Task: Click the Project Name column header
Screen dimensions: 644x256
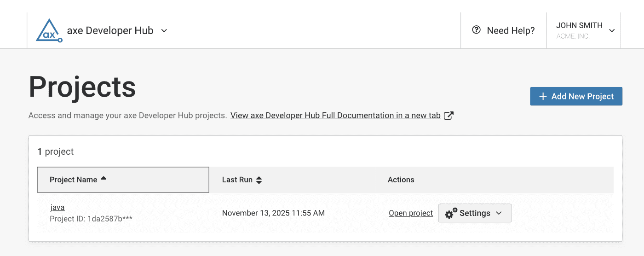Action: pyautogui.click(x=74, y=180)
